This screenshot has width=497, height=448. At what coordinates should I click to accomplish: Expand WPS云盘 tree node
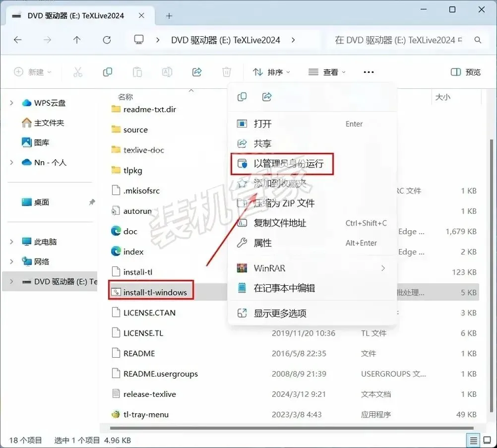tap(11, 103)
